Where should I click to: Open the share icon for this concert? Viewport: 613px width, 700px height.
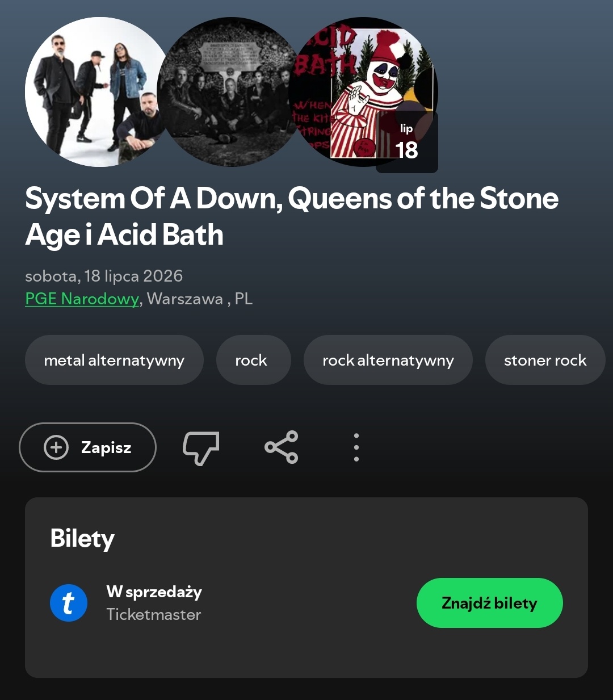(282, 447)
